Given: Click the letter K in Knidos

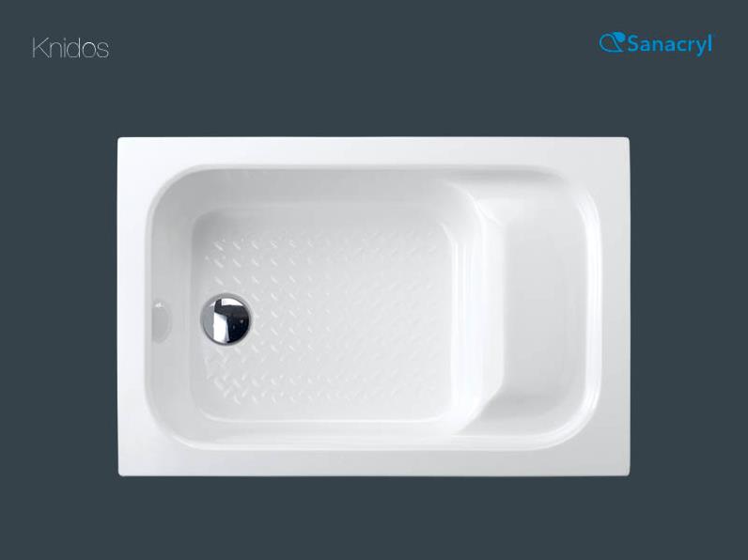Looking at the screenshot, I should click(39, 48).
